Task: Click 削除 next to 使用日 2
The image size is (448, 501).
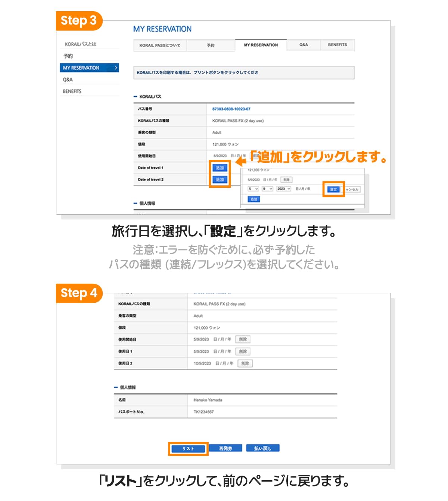Action: tap(245, 363)
